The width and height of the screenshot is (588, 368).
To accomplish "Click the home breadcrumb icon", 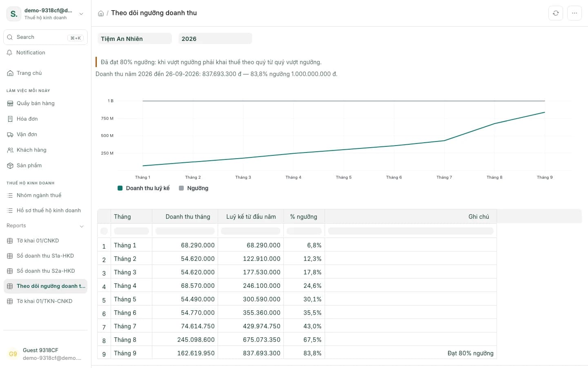I will point(101,13).
